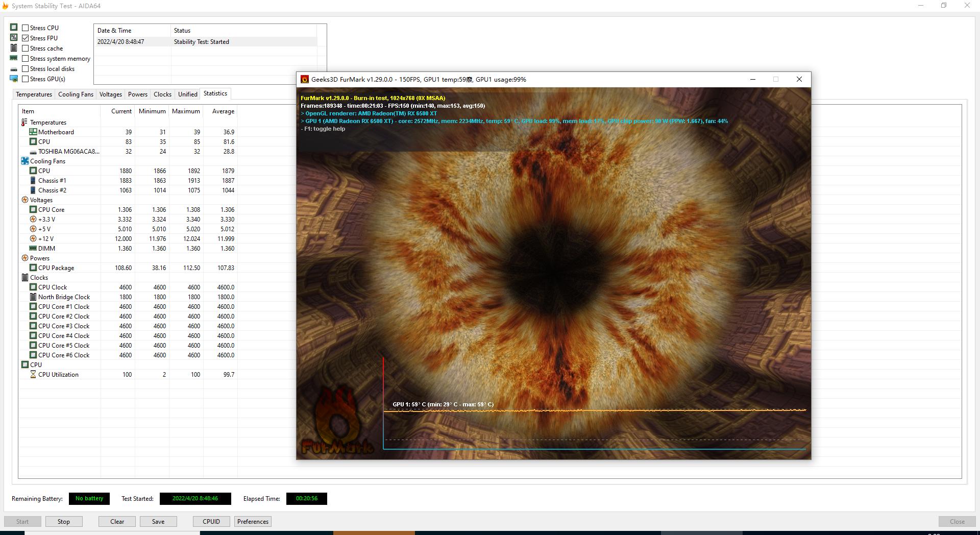
Task: Click the Cooling Fans snowflake icon
Action: pyautogui.click(x=24, y=161)
